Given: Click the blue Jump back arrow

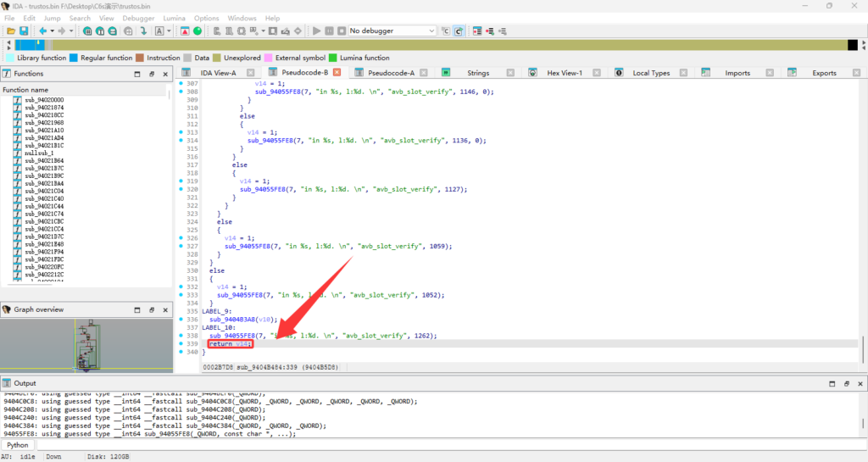Looking at the screenshot, I should (x=42, y=31).
